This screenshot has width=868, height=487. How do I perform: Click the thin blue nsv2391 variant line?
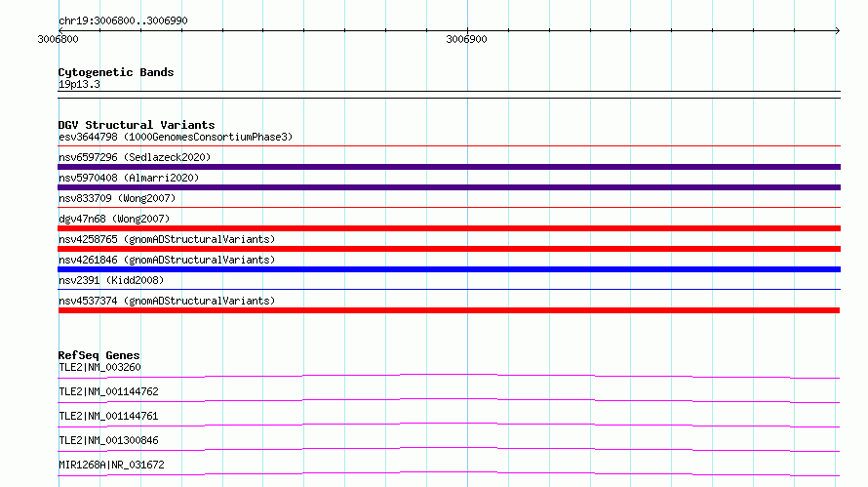pyautogui.click(x=449, y=289)
